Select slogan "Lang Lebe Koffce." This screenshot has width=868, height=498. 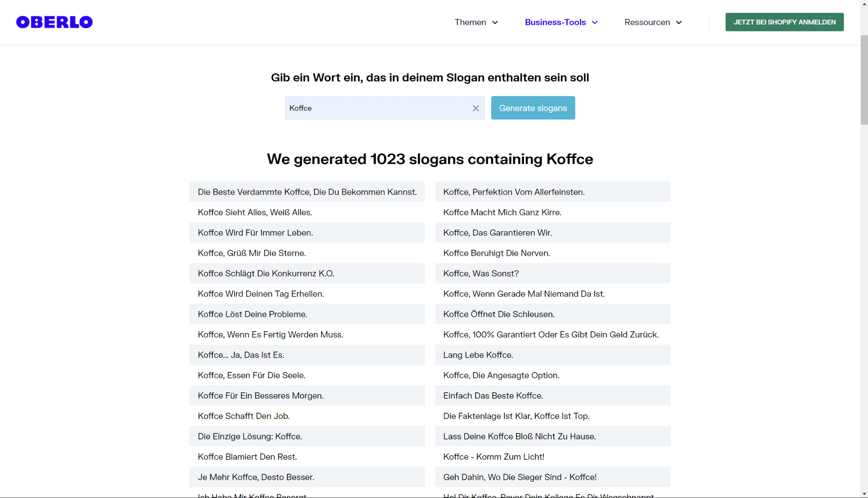click(x=478, y=355)
